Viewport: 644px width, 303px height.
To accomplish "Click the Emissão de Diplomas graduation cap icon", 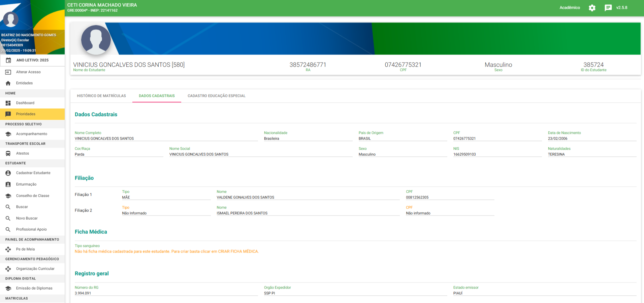I will coord(8,288).
